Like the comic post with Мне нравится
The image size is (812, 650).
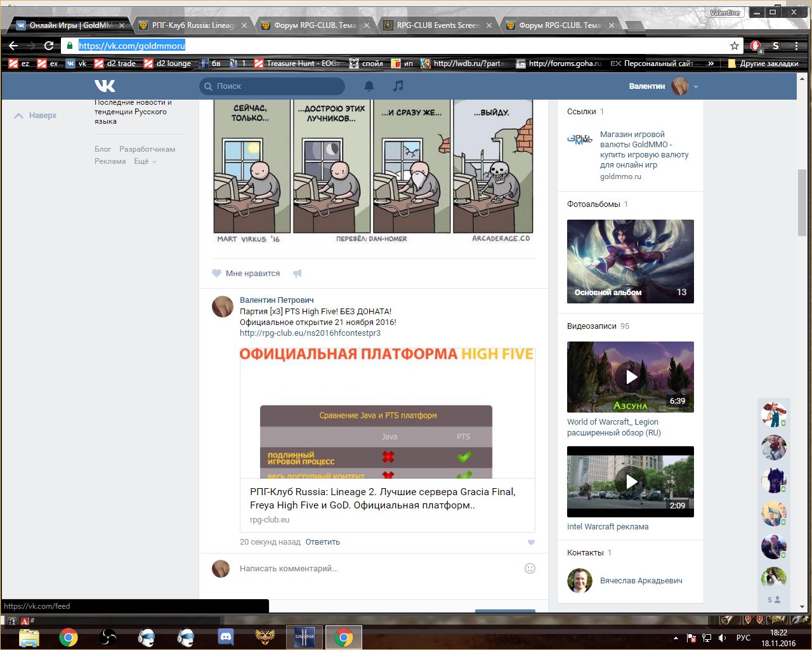[246, 274]
